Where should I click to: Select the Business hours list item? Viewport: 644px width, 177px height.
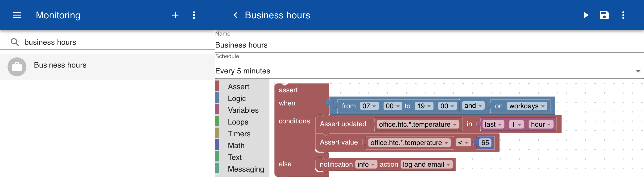pyautogui.click(x=107, y=67)
